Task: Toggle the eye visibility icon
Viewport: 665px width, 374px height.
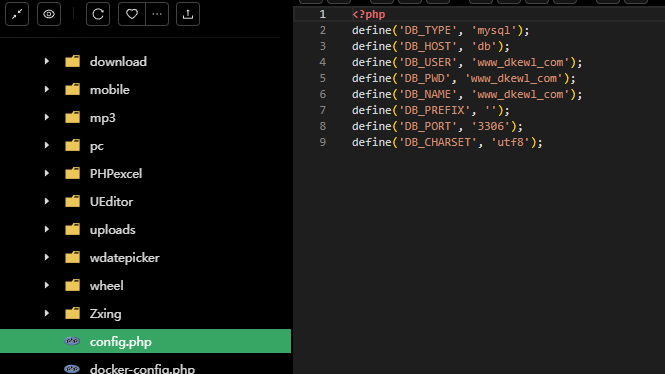Action: click(x=49, y=14)
